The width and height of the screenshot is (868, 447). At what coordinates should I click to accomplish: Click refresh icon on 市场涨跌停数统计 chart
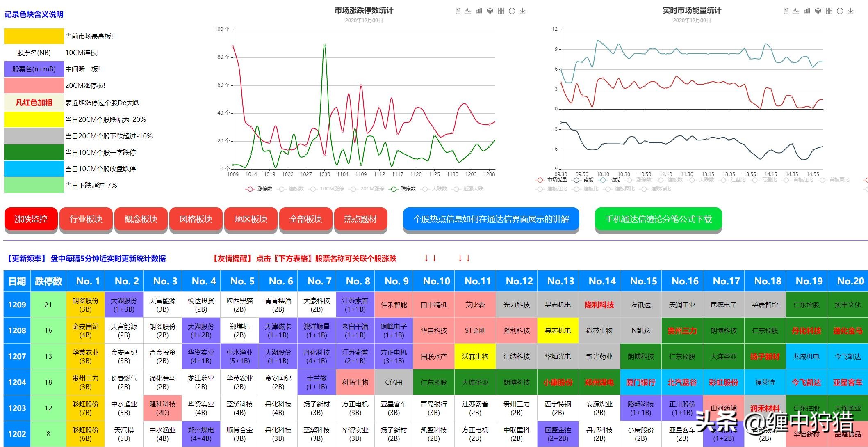coord(512,11)
